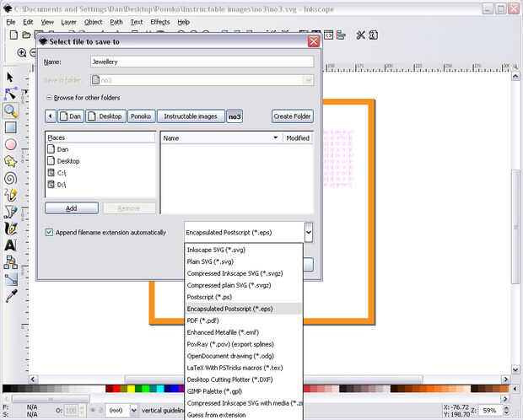
Task: Open the file type dropdown arrow
Action: point(309,232)
